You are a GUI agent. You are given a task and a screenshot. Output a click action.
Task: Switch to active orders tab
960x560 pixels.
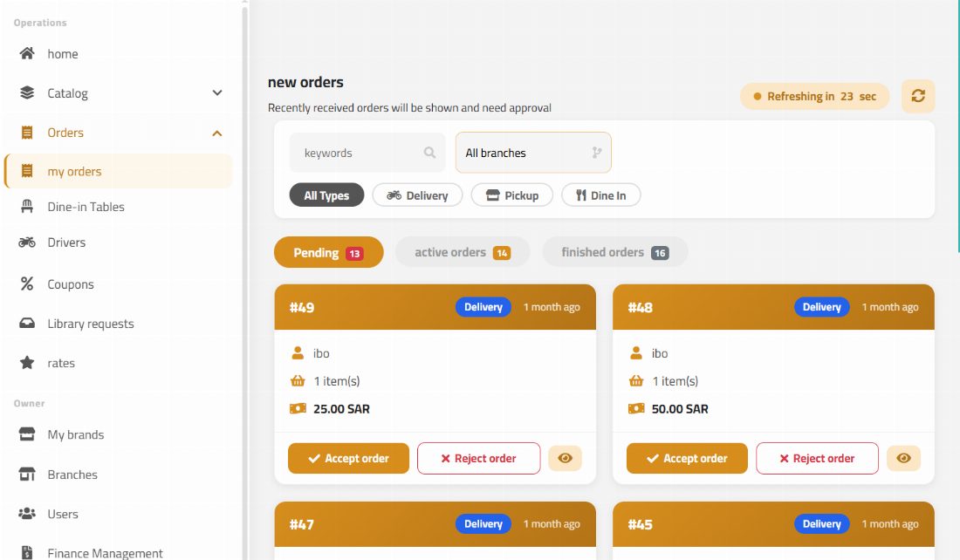463,252
